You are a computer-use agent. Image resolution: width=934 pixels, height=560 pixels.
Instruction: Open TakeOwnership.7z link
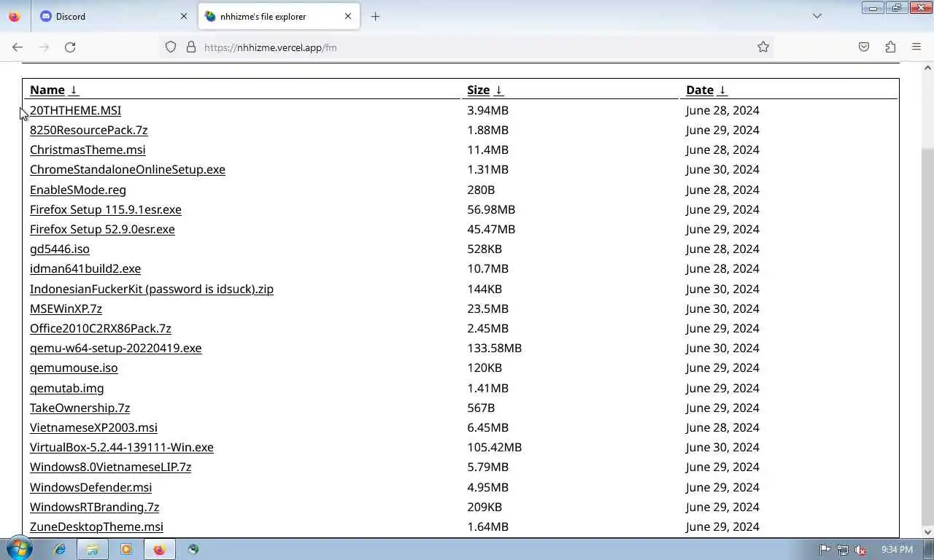(80, 408)
